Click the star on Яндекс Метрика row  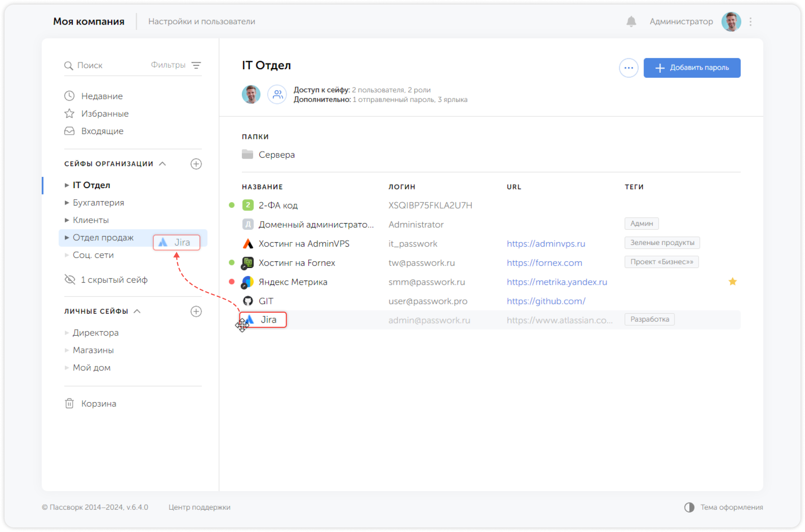point(732,282)
